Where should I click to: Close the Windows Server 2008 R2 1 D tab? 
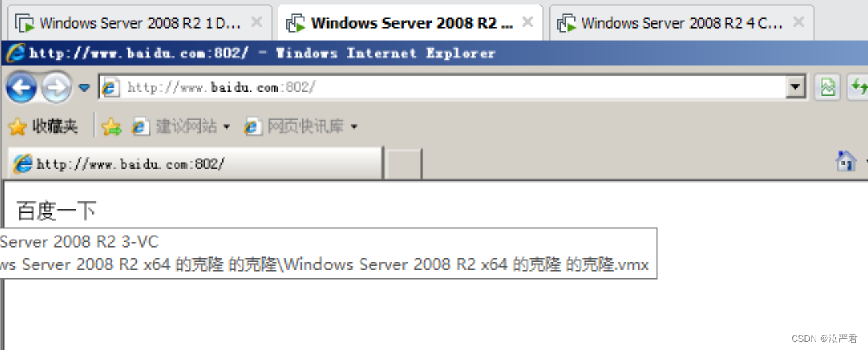256,22
